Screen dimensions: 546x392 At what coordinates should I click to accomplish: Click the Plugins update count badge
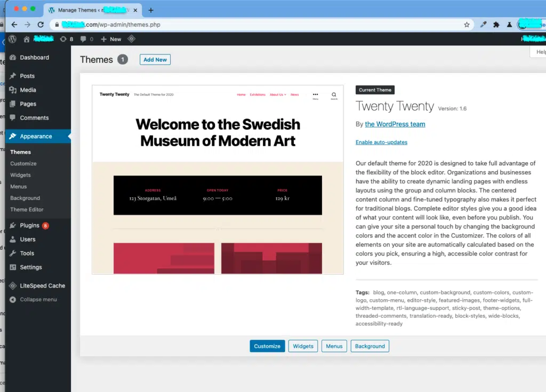coord(45,226)
